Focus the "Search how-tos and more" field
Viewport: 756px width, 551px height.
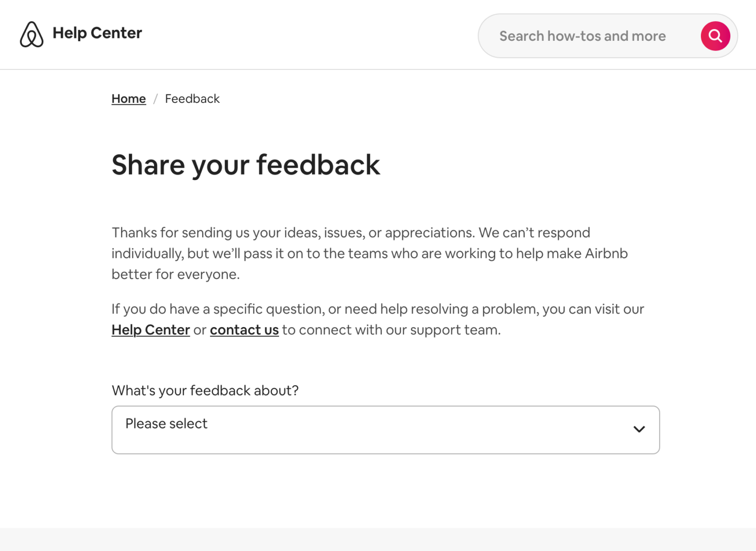coord(582,36)
